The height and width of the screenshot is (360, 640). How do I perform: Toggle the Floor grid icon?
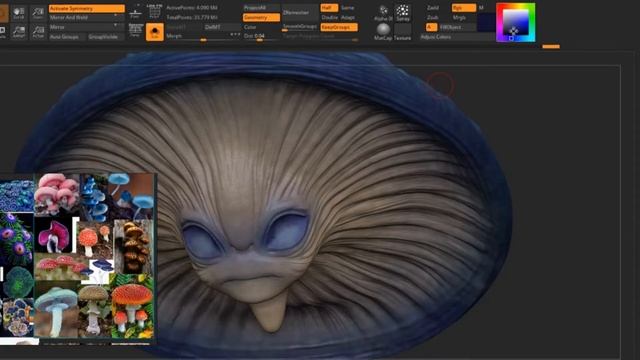[x=136, y=13]
